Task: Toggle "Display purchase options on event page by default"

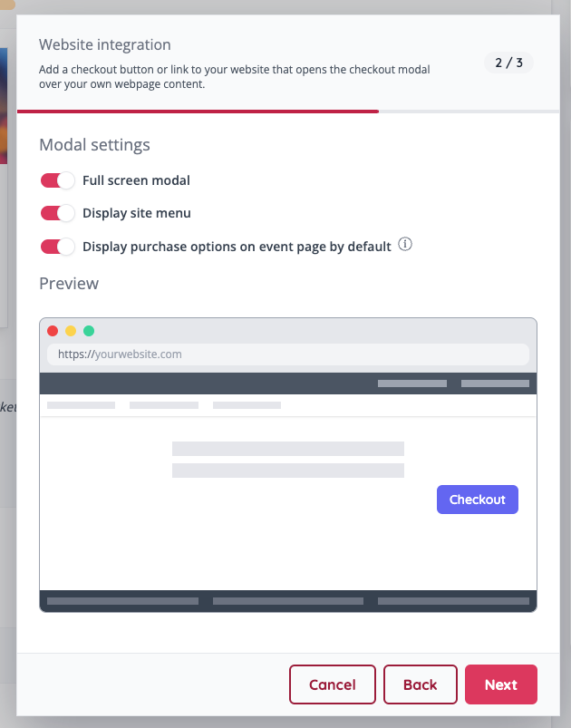Action: coord(57,245)
